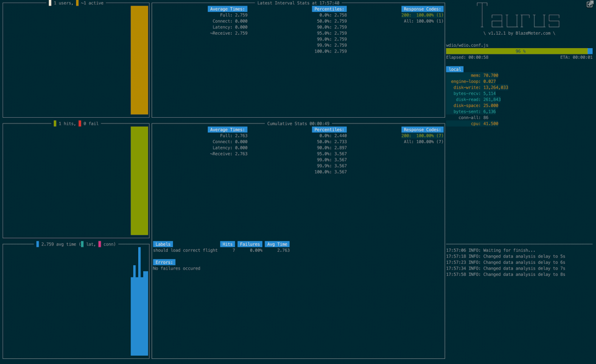Viewport: 596px width, 364px height.
Task: Click the 'ETA: 00:00:01' text
Action: click(576, 58)
